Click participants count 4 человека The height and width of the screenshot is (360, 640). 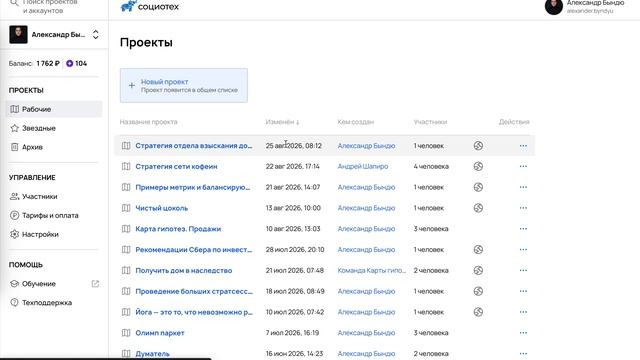pyautogui.click(x=431, y=167)
